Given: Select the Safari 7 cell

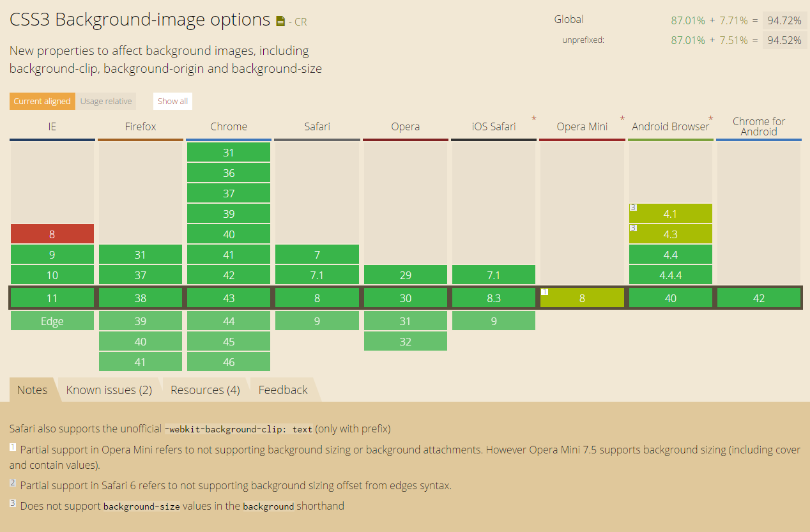Looking at the screenshot, I should [317, 255].
